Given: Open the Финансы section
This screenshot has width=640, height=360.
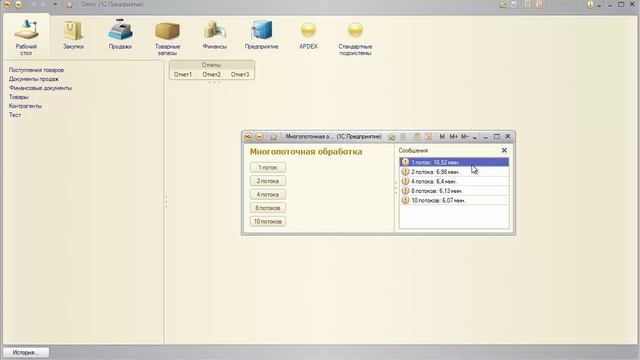Looking at the screenshot, I should (x=214, y=36).
